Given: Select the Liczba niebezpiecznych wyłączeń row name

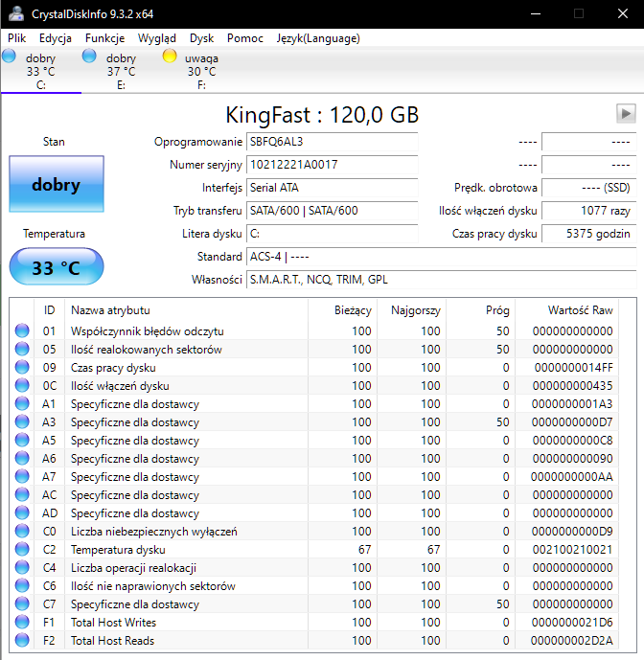Looking at the screenshot, I should pyautogui.click(x=153, y=532).
